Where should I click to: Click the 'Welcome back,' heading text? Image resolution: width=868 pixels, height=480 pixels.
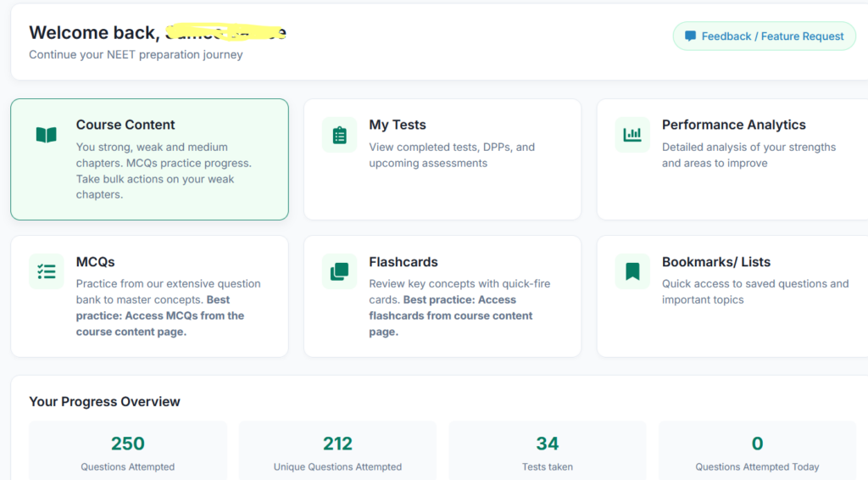[x=95, y=33]
